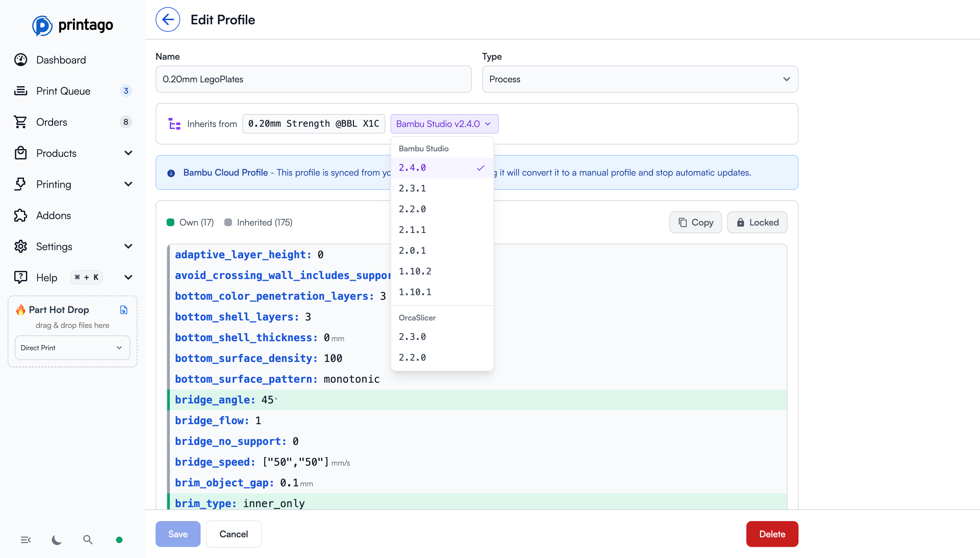Click the red Delete button
This screenshot has width=980, height=558.
[772, 534]
